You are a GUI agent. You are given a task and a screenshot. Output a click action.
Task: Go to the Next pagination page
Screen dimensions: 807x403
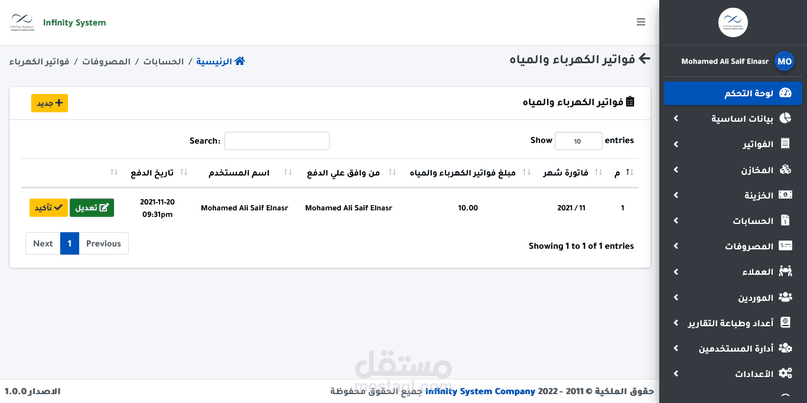coord(42,243)
